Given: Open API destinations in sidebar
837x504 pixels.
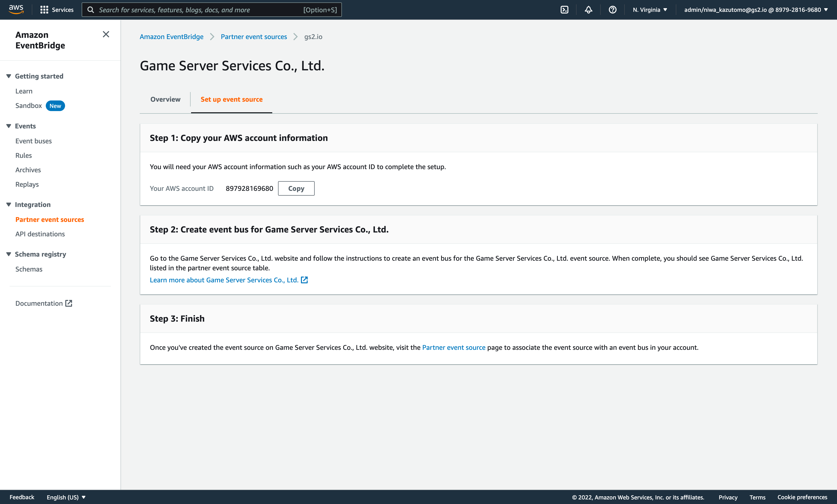Looking at the screenshot, I should coord(40,234).
